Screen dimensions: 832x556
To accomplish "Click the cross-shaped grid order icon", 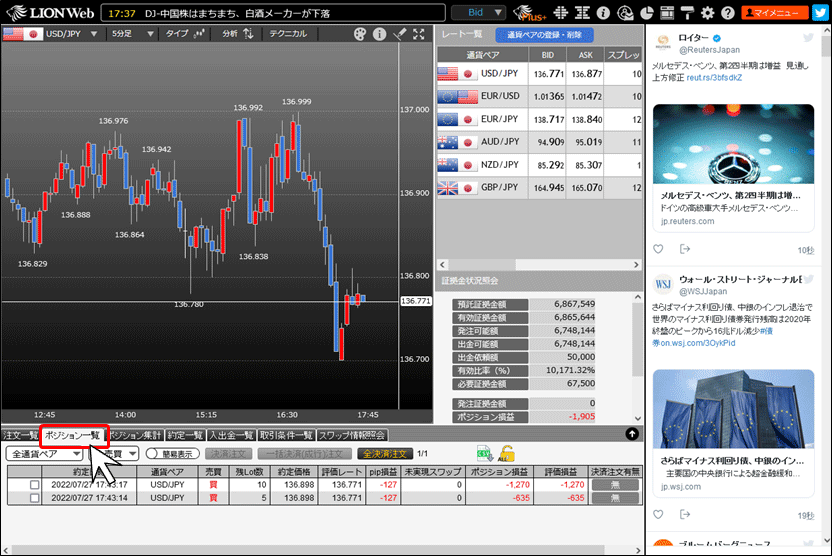I will tap(561, 13).
